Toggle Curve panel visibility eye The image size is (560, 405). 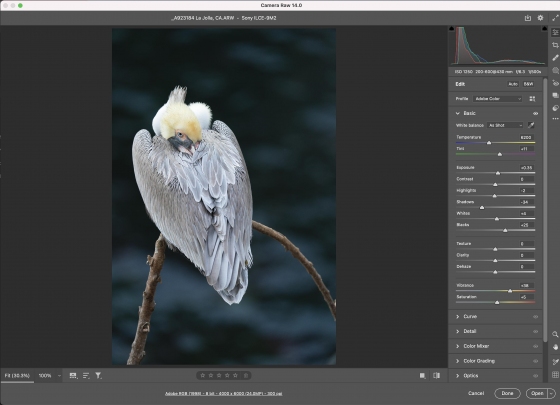pos(535,316)
